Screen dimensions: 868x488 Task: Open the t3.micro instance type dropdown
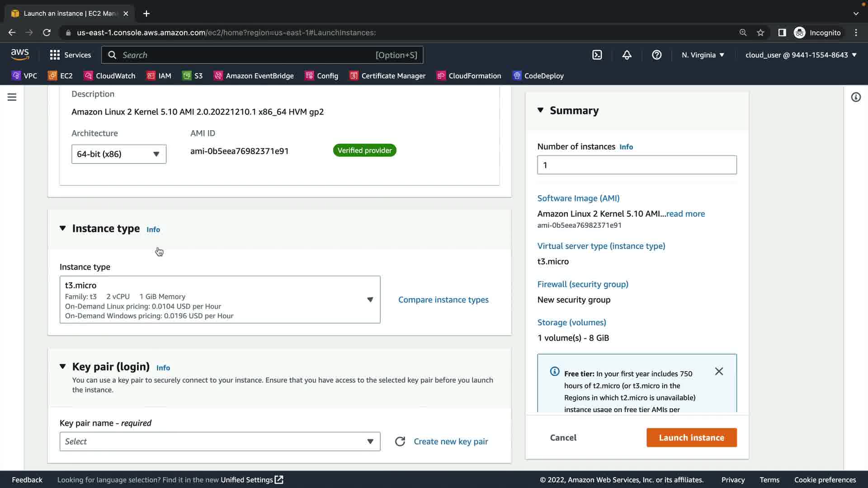point(220,300)
